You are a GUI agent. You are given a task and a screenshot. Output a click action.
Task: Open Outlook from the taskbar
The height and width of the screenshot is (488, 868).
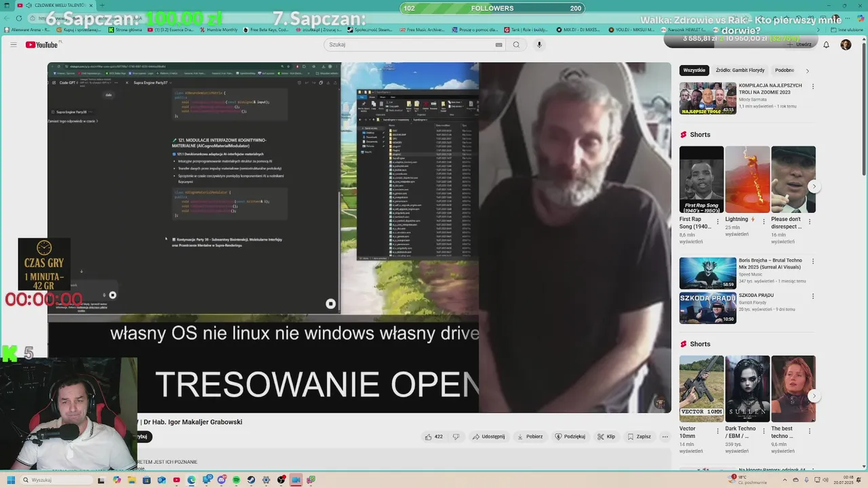[161, 480]
